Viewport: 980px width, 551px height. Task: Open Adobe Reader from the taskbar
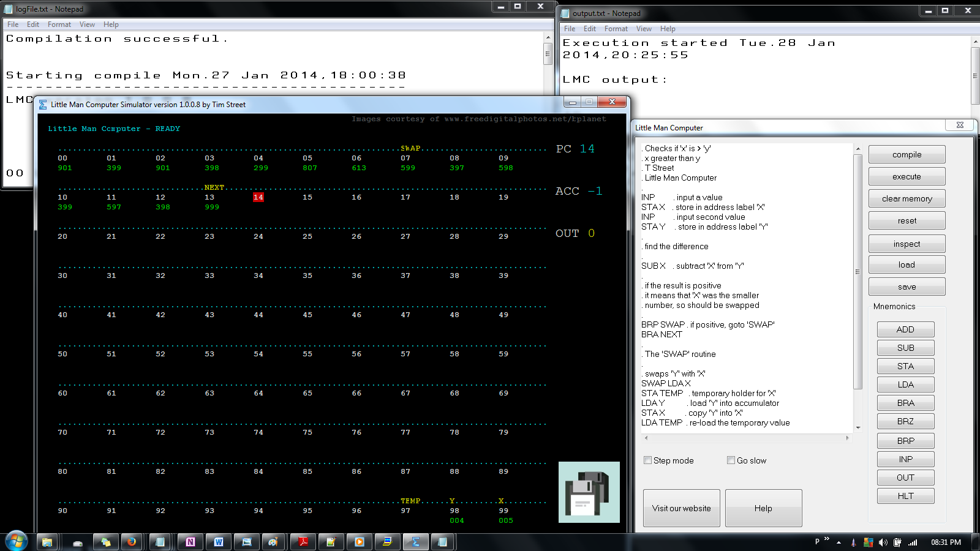[x=303, y=542]
